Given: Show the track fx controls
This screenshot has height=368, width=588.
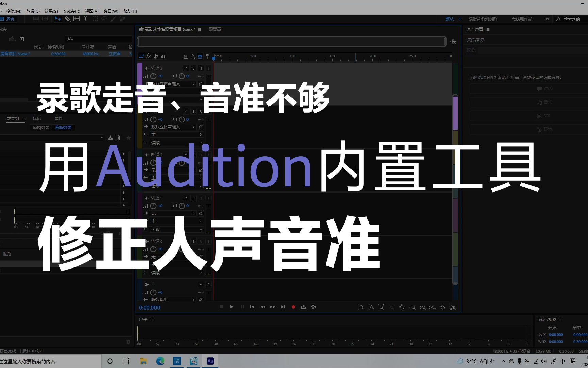Looking at the screenshot, I should [x=149, y=56].
